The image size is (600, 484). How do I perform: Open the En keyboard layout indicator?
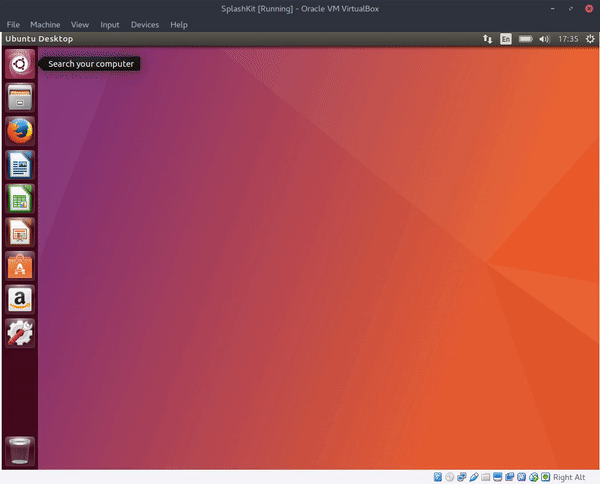(505, 39)
